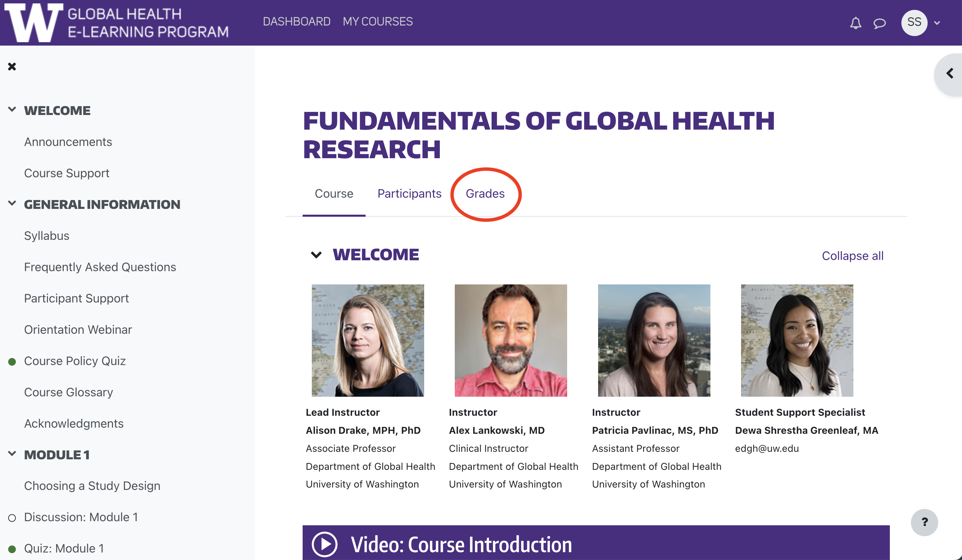Switch to the Participants tab
Screen dimensions: 962x560
tap(409, 193)
